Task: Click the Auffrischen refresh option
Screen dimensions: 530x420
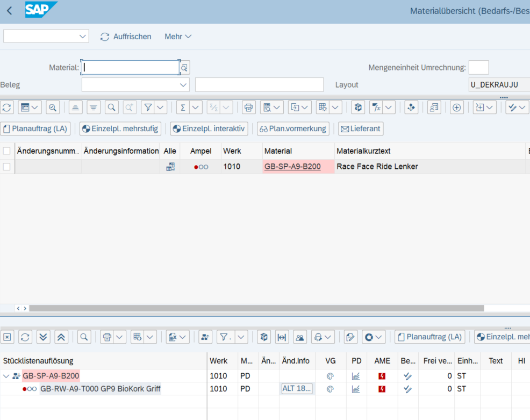Action: 126,37
